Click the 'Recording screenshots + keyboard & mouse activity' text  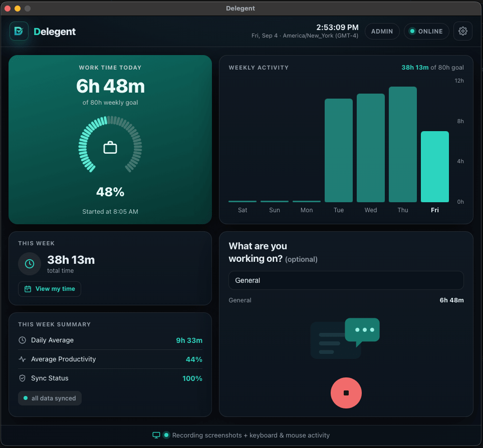point(251,435)
